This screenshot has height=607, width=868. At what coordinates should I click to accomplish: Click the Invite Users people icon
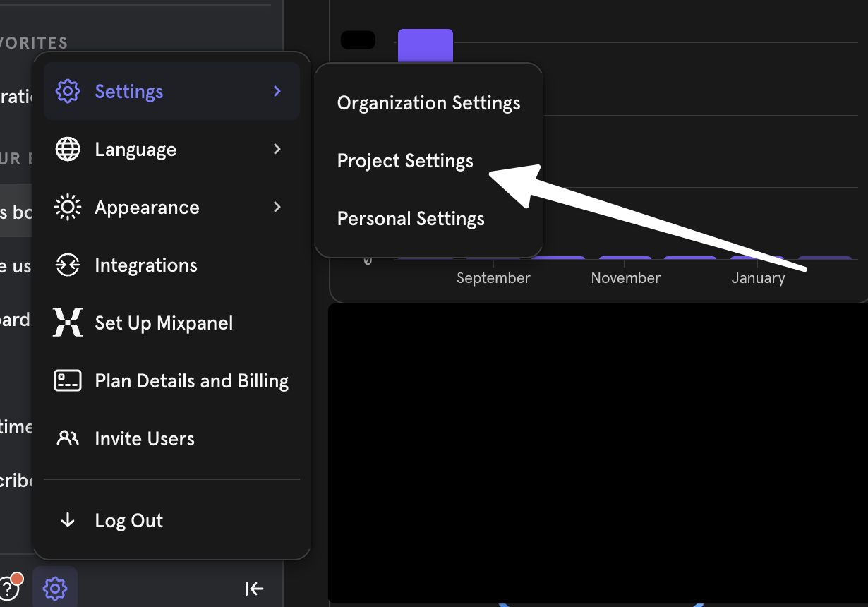pyautogui.click(x=68, y=439)
